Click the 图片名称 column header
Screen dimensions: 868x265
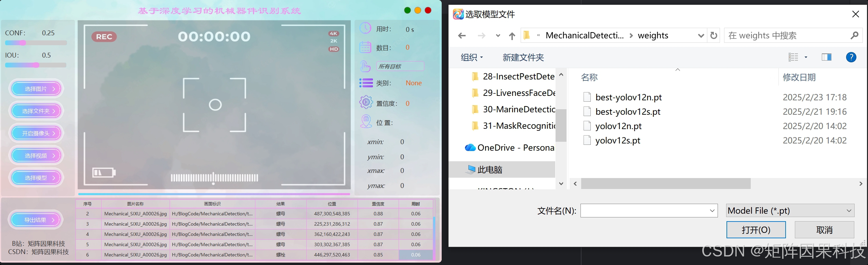pos(135,204)
